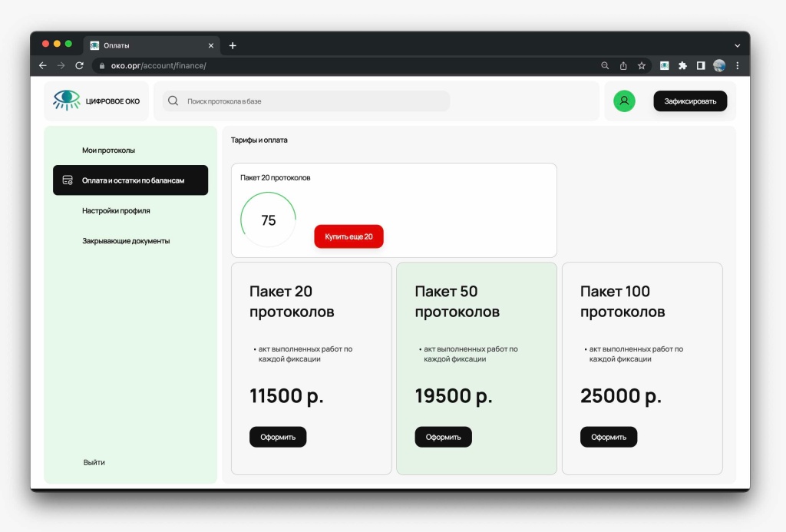The height and width of the screenshot is (532, 786).
Task: Click the 25000 р. price
Action: [620, 395]
